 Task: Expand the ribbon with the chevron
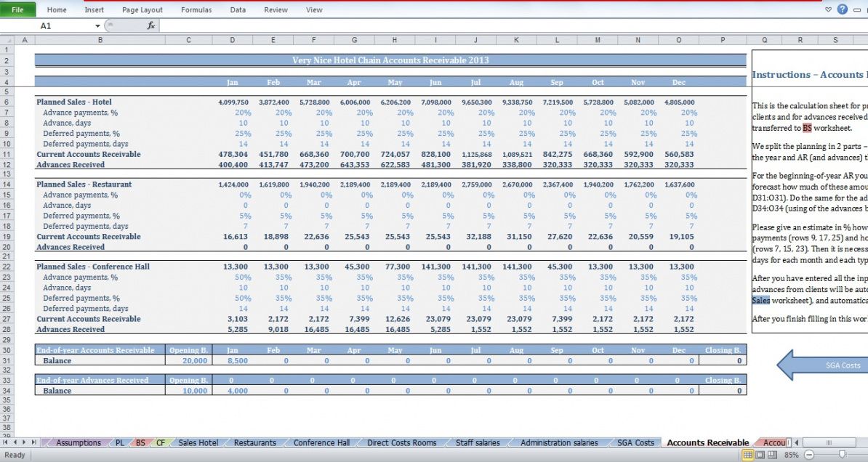click(829, 9)
